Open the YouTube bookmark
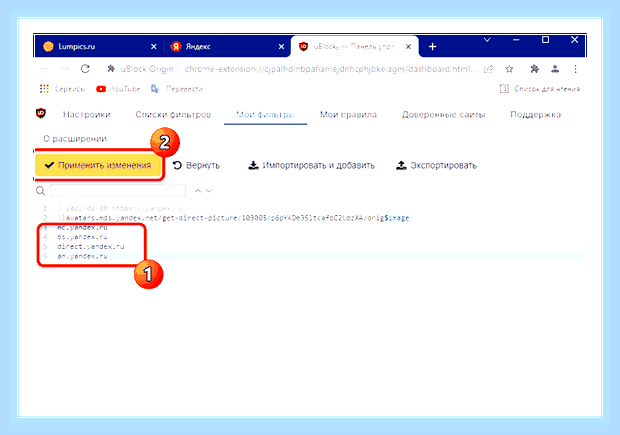Viewport: 620px width, 435px height. 118,89
